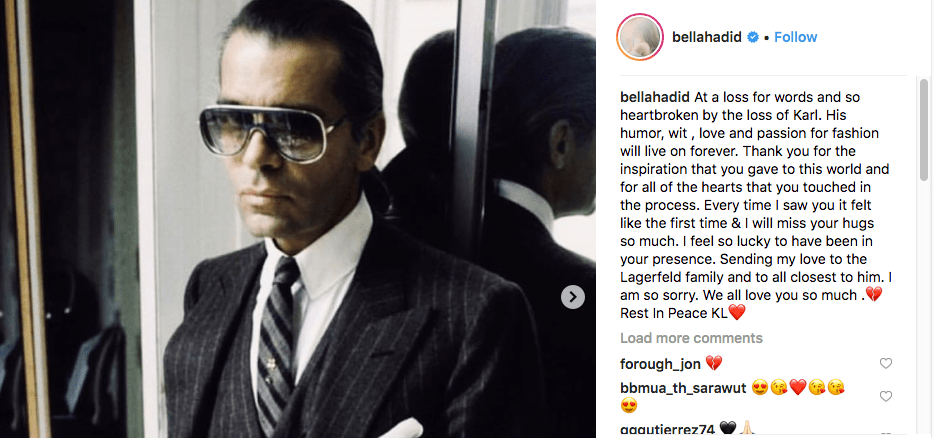Follow the bellahadid account

[795, 37]
